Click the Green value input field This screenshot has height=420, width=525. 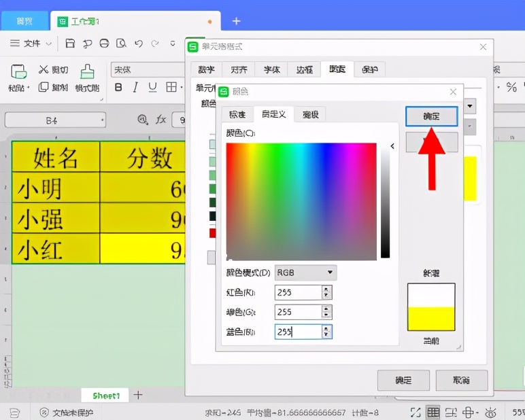click(x=298, y=312)
